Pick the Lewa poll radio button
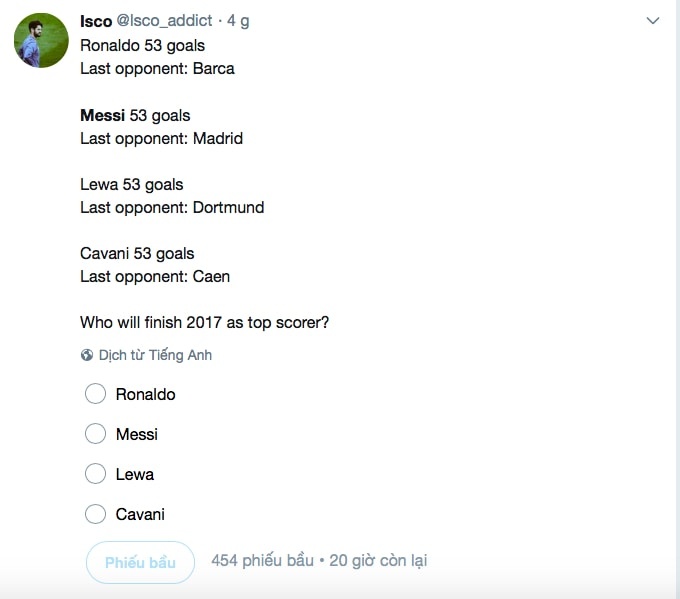680x599 pixels. [96, 474]
